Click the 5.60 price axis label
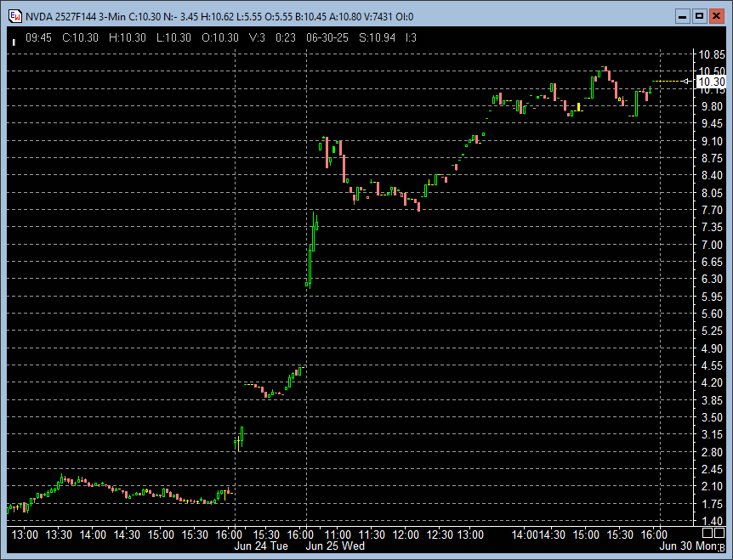 [712, 314]
